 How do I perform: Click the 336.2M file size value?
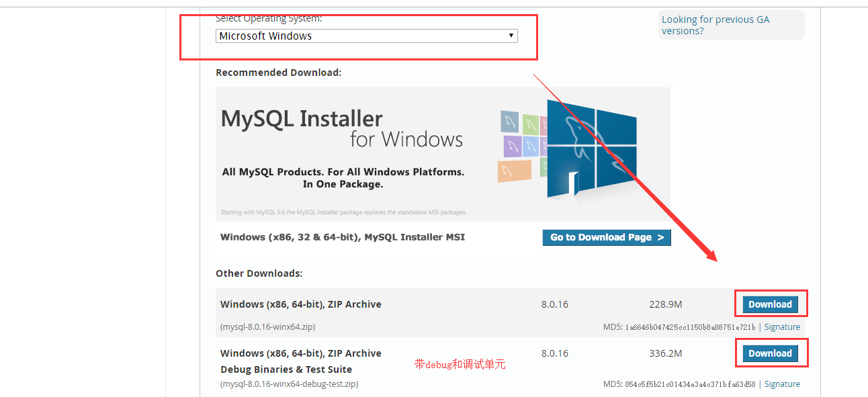pyautogui.click(x=666, y=353)
